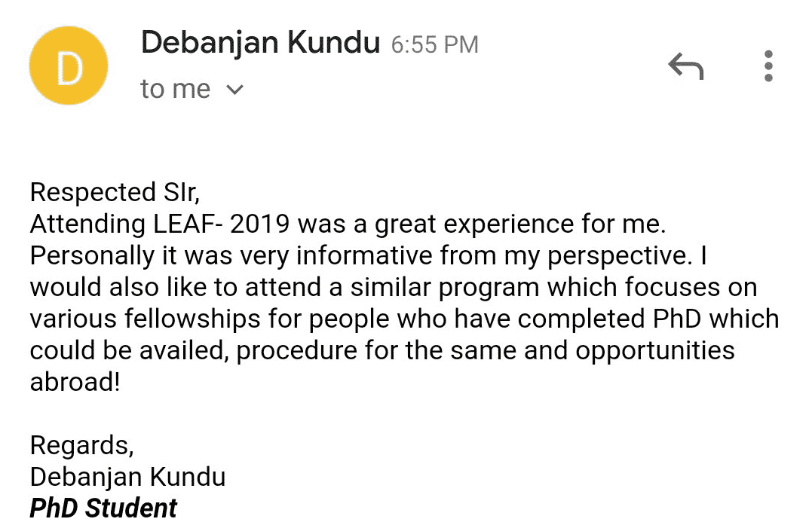
Task: Click the 'Regards,' closing line
Action: [x=82, y=445]
